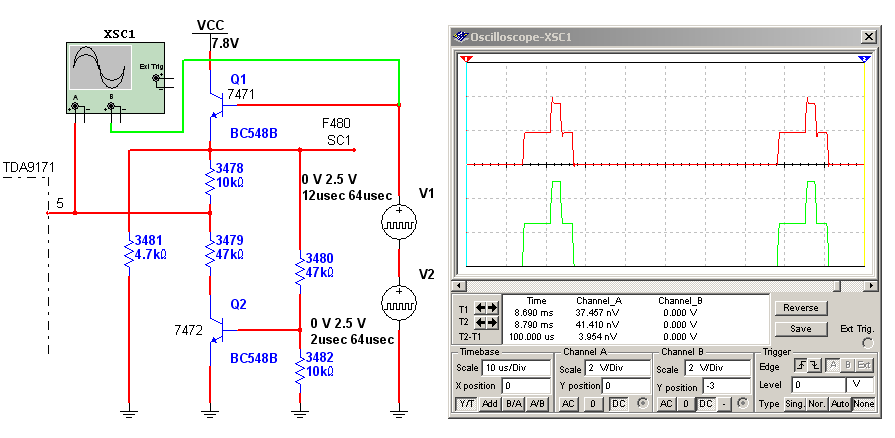Move cursor T1 with its arrow buttons
Image resolution: width=895 pixels, height=438 pixels.
tap(487, 309)
